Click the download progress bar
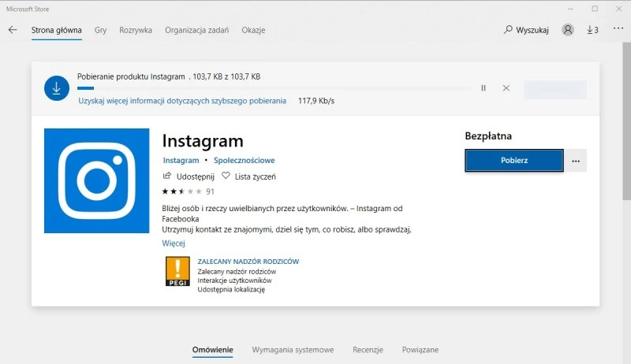631x364 pixels. tap(274, 88)
